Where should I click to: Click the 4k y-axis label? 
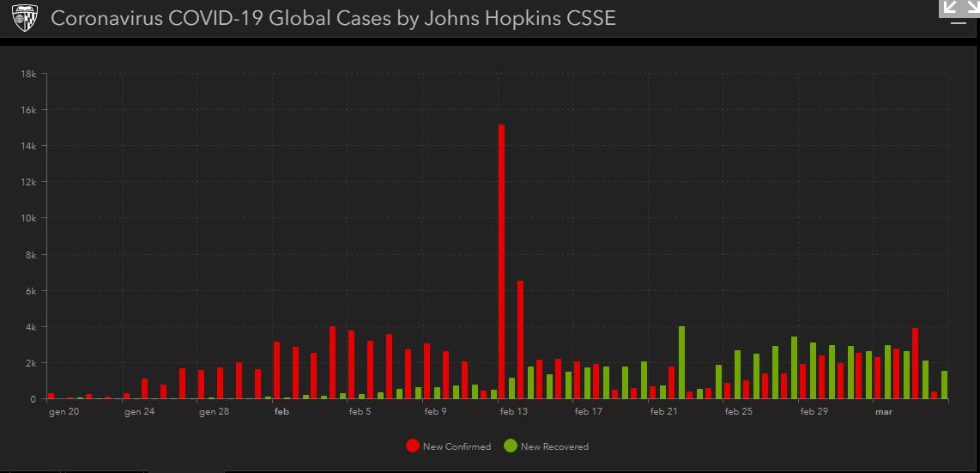click(31, 327)
